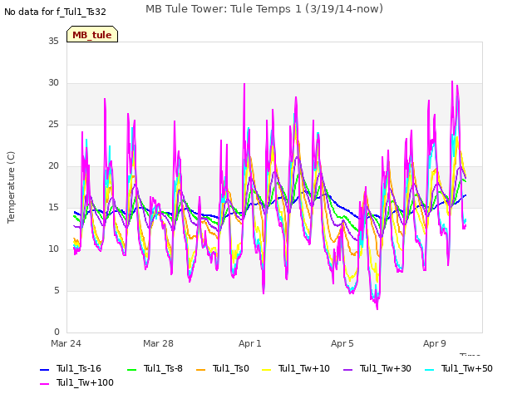Click the 35 y-axis tick label
The image size is (532, 399).
pyautogui.click(x=53, y=41)
